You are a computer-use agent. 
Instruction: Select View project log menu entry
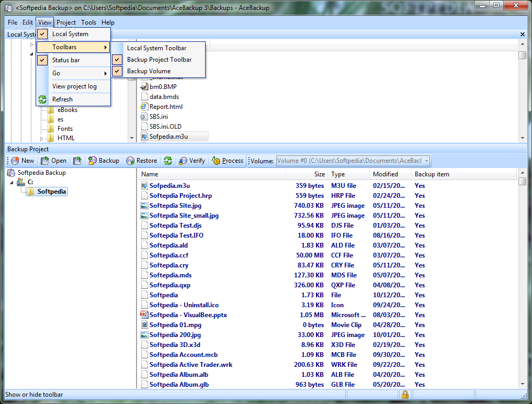click(73, 86)
